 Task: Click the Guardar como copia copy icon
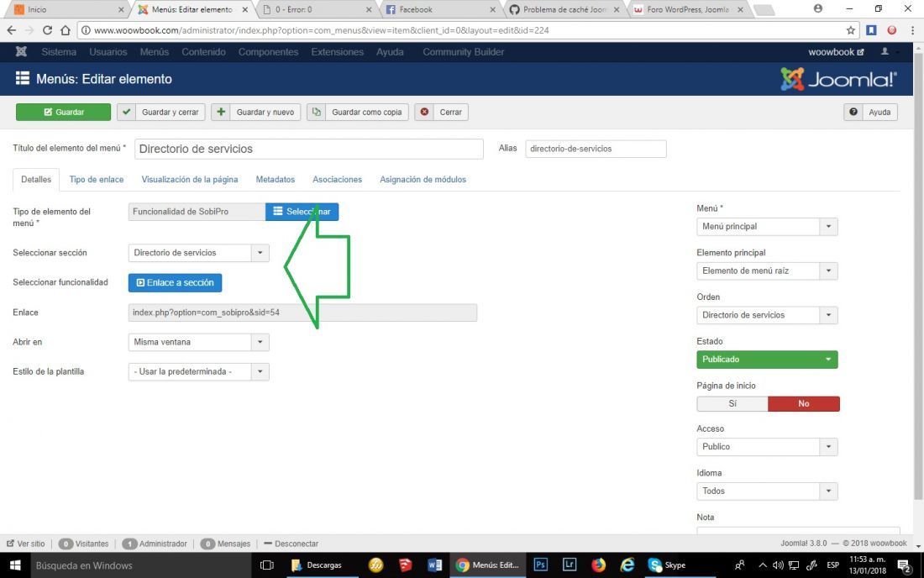tap(317, 112)
